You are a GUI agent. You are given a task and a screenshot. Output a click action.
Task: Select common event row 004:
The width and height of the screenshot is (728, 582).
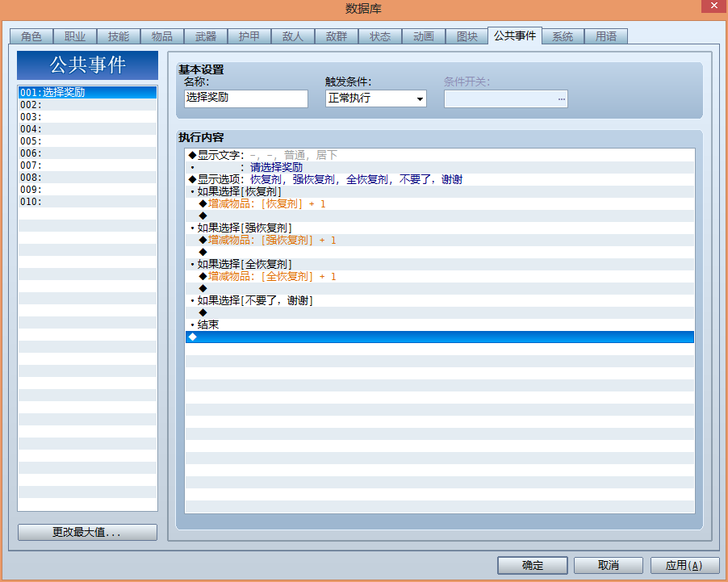pyautogui.click(x=87, y=128)
